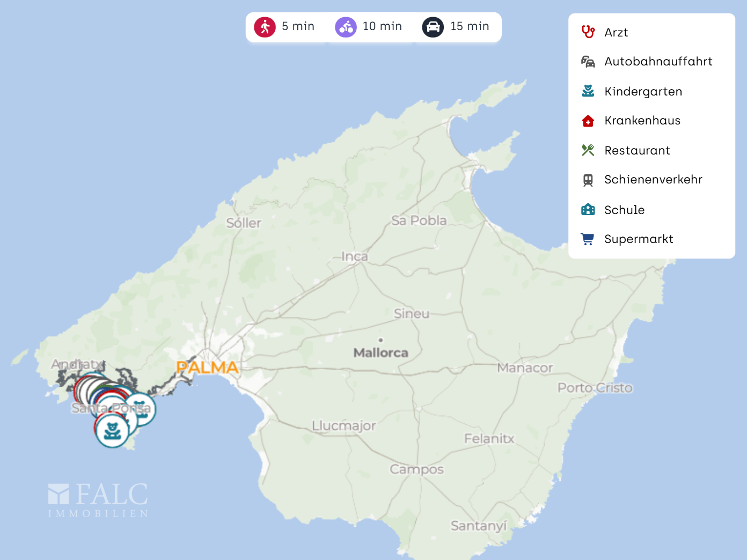Select the 15 min travel time option
The height and width of the screenshot is (560, 747).
[x=470, y=26]
